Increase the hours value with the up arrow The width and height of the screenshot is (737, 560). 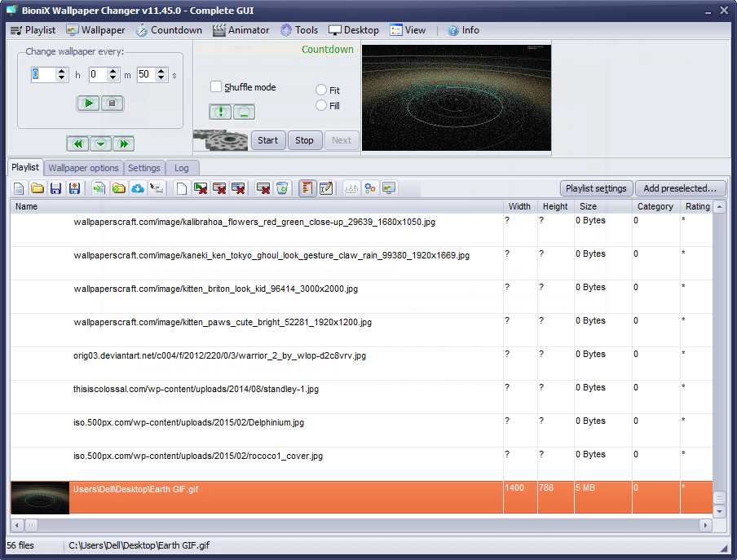pyautogui.click(x=61, y=70)
